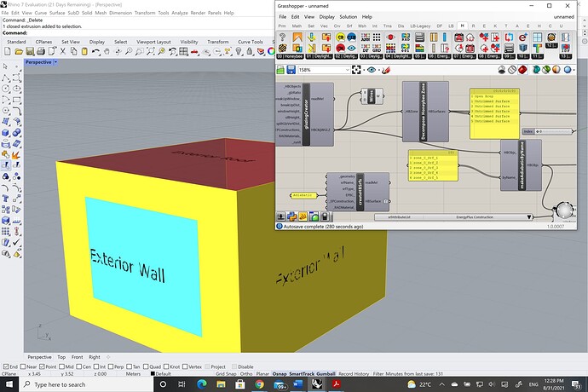Open the 158% zoom dropdown in Grasshopper

pyautogui.click(x=347, y=70)
